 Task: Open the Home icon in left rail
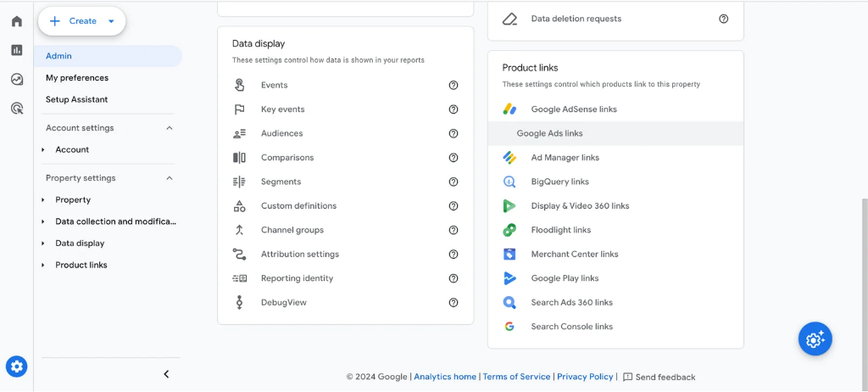click(x=17, y=21)
